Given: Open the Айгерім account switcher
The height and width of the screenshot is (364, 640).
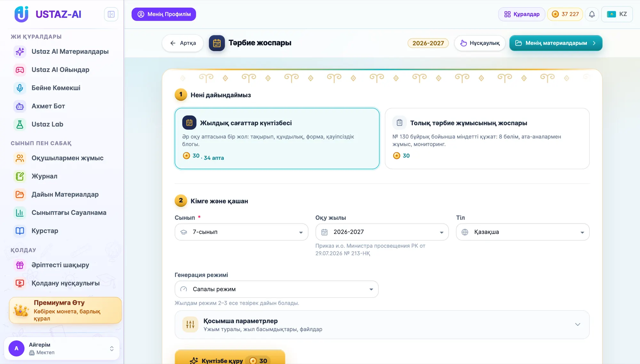Looking at the screenshot, I should (62, 348).
